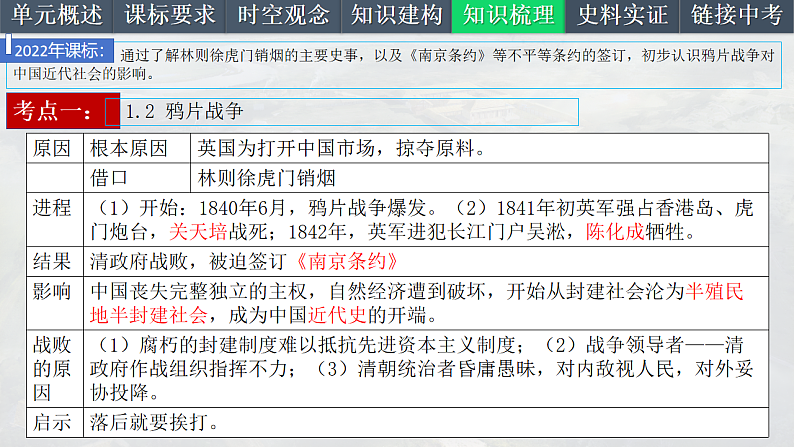Click the 2022年课标 label

[x=59, y=51]
